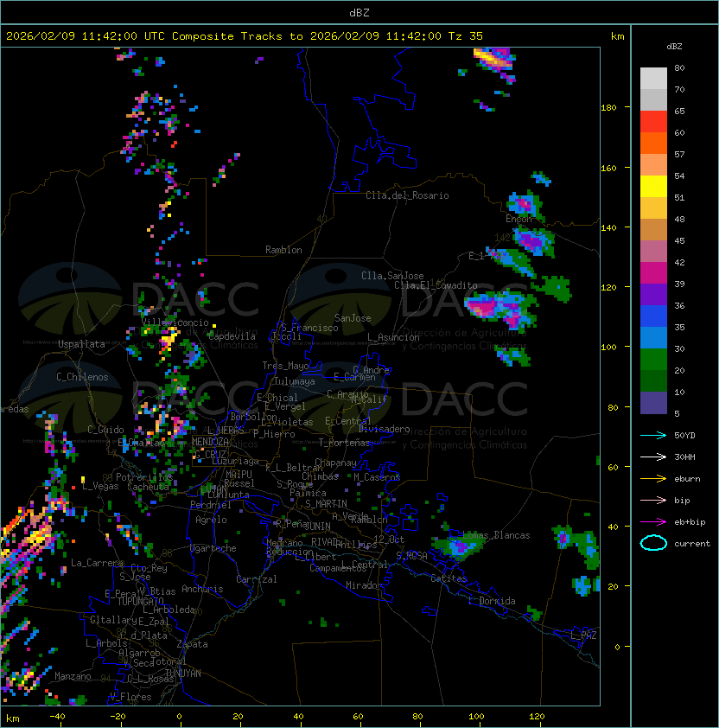Click the 'Tz 35' header value
Screen dimensions: 719x728
pyautogui.click(x=466, y=36)
